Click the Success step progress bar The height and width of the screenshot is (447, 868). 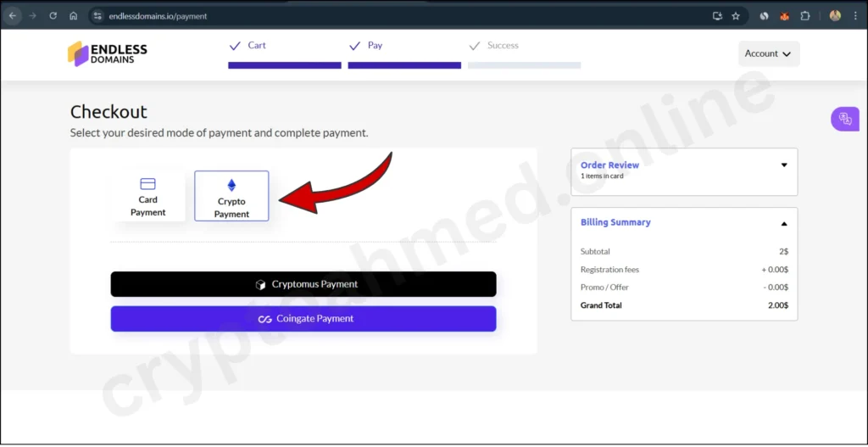524,64
